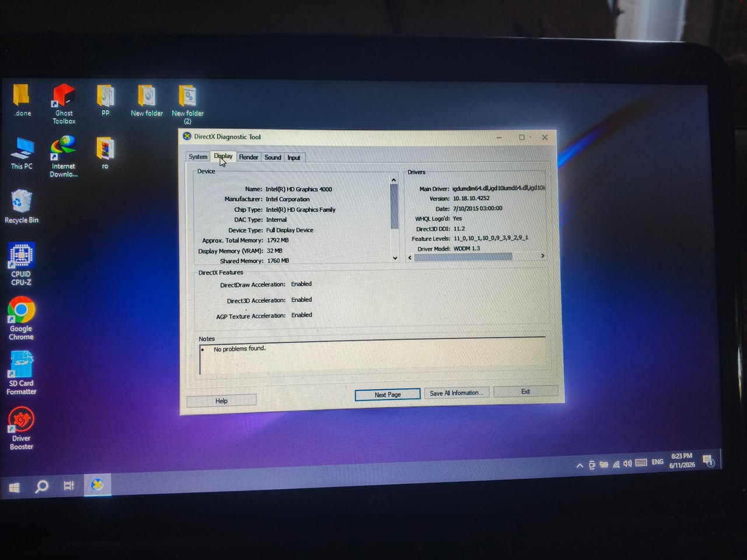Image resolution: width=747 pixels, height=560 pixels.
Task: Launch Driver Booster shortcut
Action: 21,429
